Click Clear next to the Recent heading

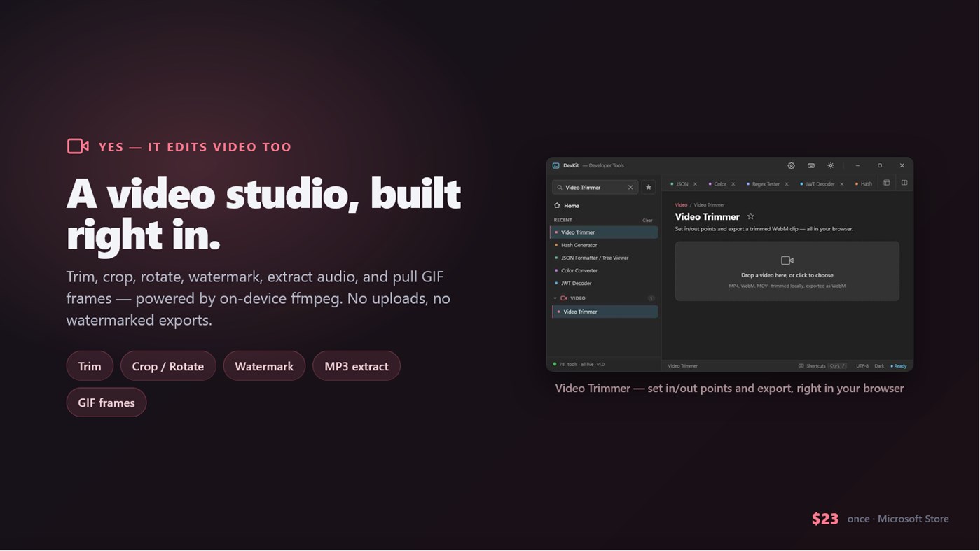(x=647, y=221)
